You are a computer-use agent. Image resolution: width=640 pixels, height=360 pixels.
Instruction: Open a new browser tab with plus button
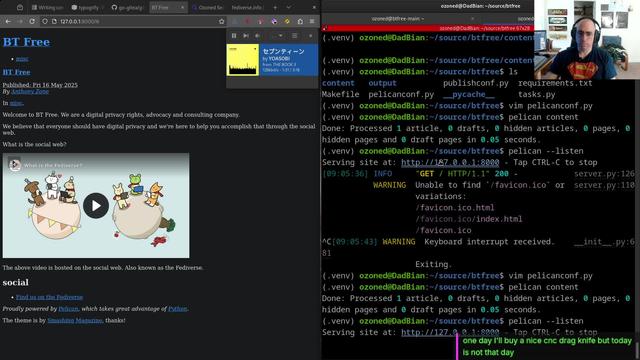(x=275, y=7)
